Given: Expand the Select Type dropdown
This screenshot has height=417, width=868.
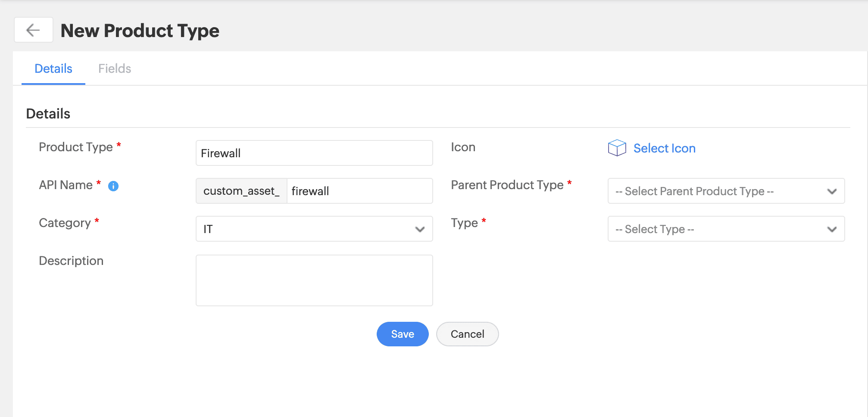Looking at the screenshot, I should tap(718, 229).
